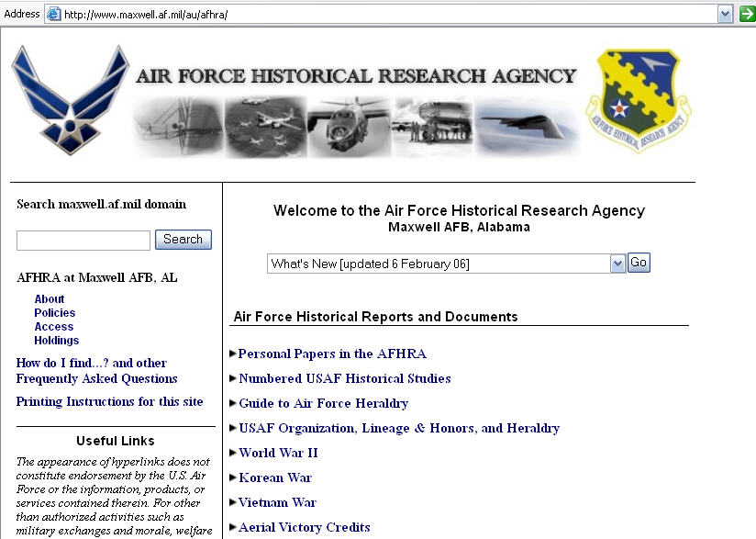Click the arrow bullet beside World War II

[233, 453]
